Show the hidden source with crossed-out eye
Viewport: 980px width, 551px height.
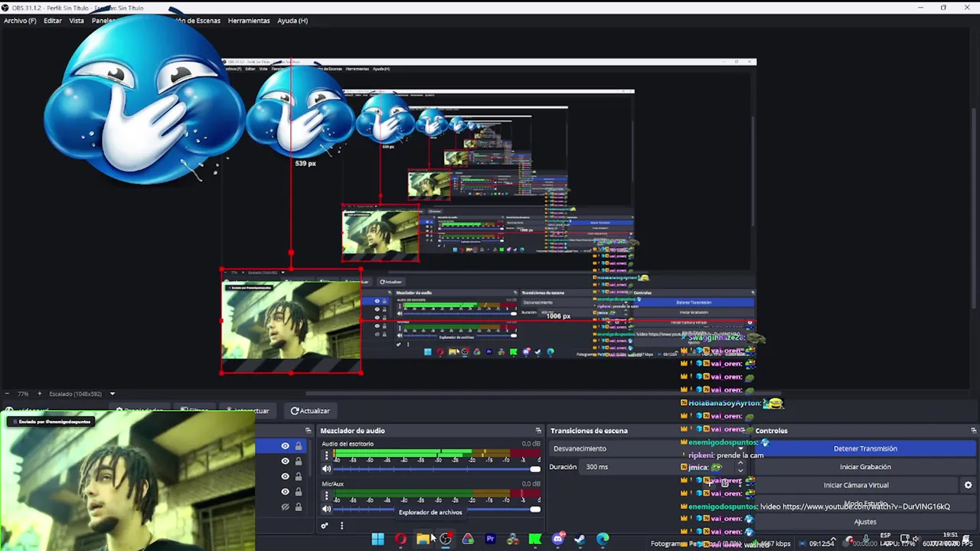coord(285,507)
